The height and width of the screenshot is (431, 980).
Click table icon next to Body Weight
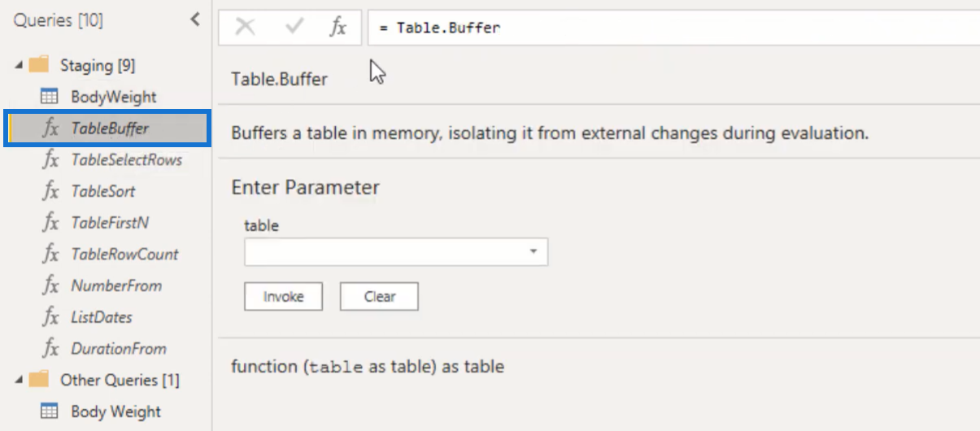coord(50,411)
